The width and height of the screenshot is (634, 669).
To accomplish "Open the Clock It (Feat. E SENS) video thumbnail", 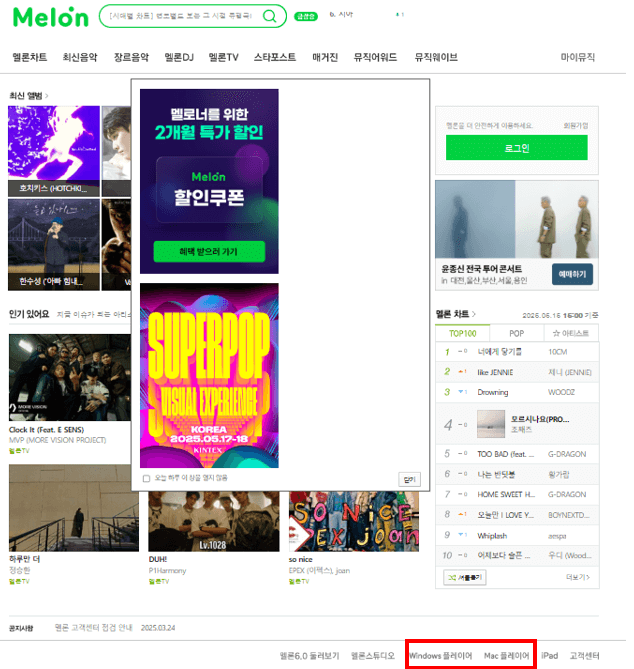I will click(70, 378).
